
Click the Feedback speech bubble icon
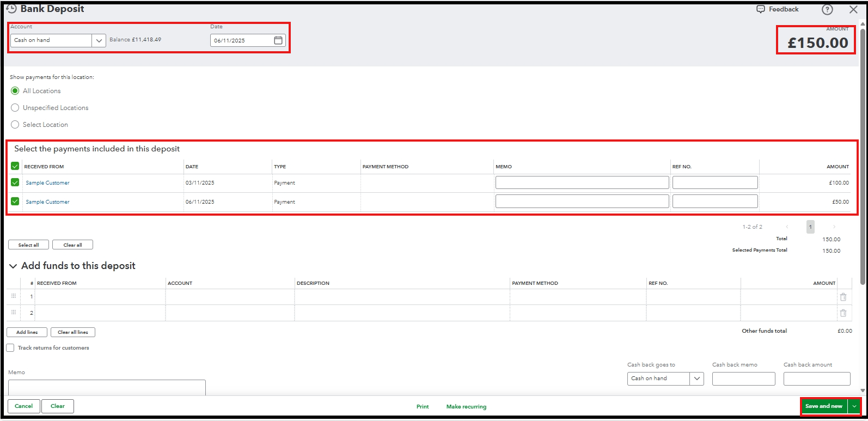pyautogui.click(x=761, y=9)
